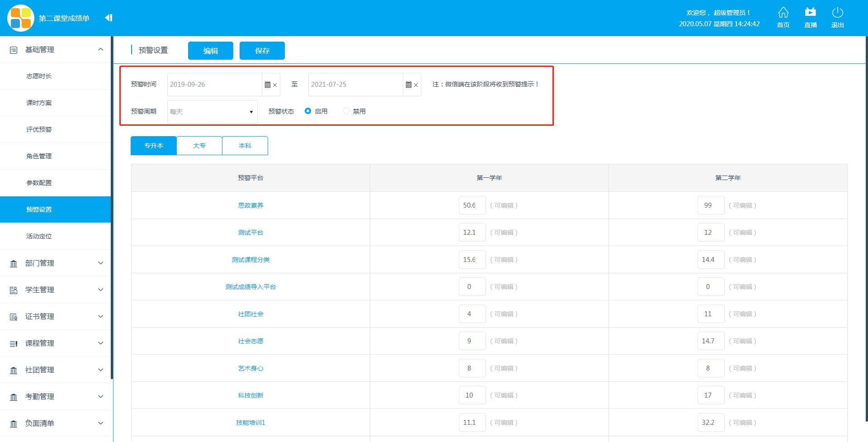The width and height of the screenshot is (868, 442).
Task: Expand the 证书管理 section chevron
Action: click(x=100, y=316)
